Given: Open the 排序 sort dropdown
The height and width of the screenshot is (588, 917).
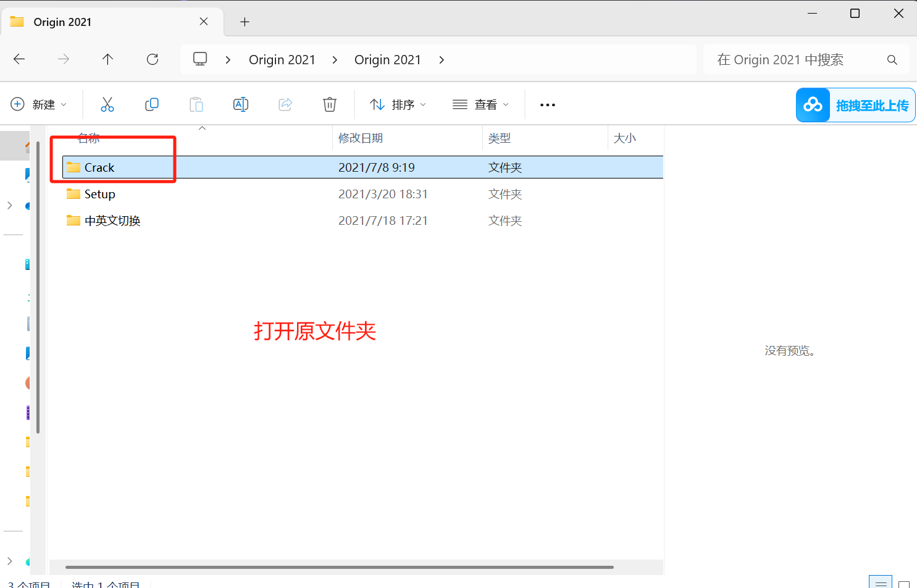Looking at the screenshot, I should [398, 104].
